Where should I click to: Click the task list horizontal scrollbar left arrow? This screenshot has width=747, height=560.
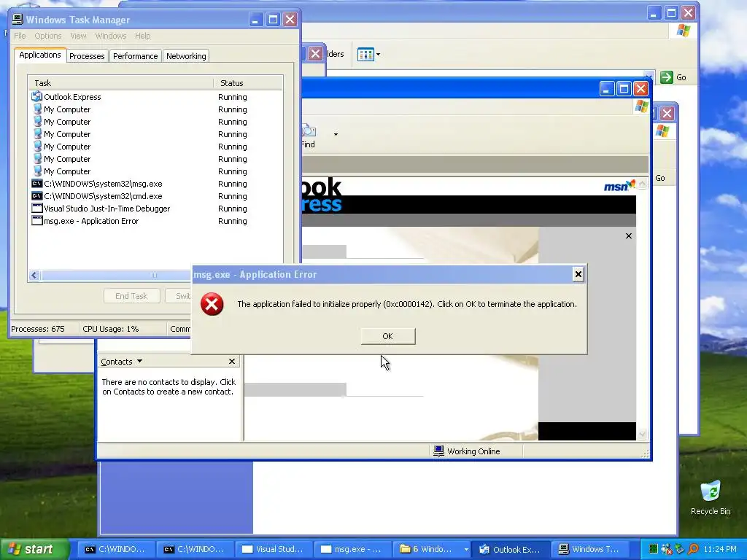[x=34, y=275]
